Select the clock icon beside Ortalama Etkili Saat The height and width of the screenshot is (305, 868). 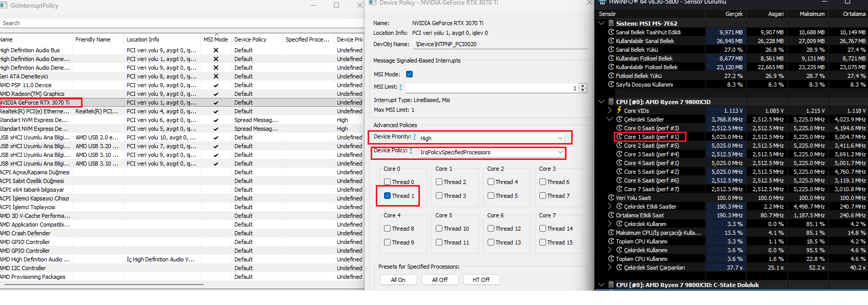coord(611,215)
